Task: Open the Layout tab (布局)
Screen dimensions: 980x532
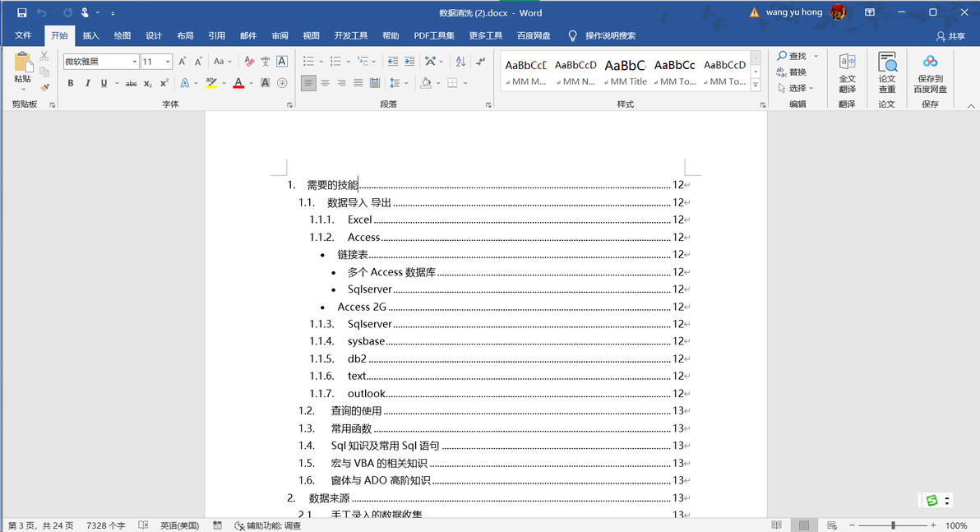Action: pos(185,35)
